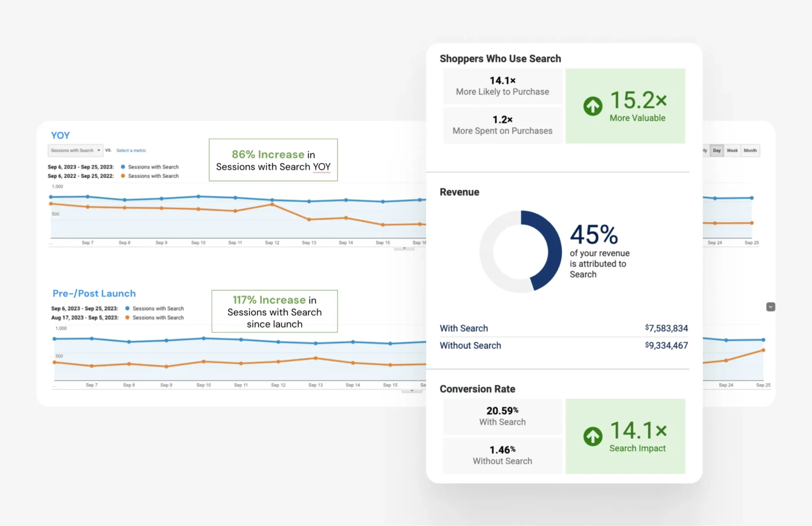Click the green up-arrow beside 14.1x Search Impact
Viewport: 812px width, 526px height.
coord(592,436)
